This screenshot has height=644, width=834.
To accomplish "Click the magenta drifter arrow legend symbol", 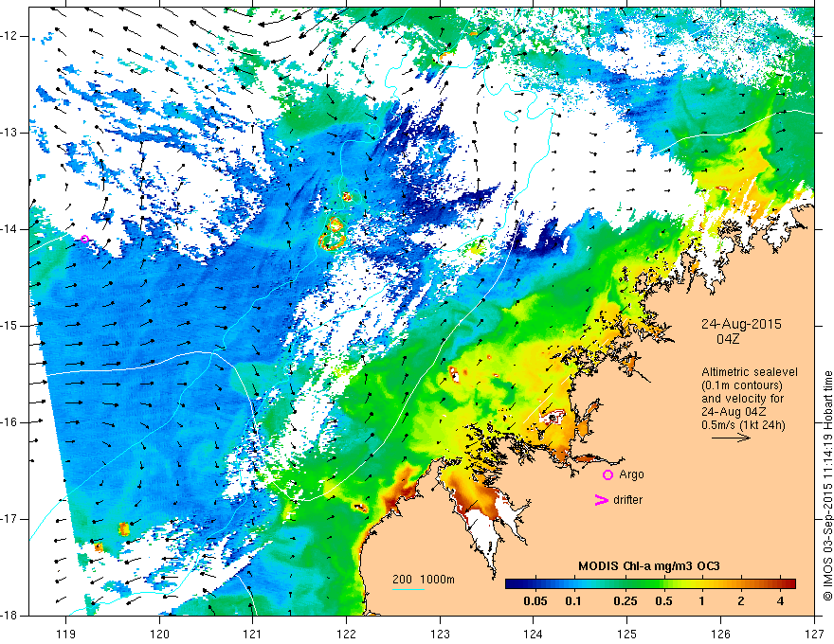I will [601, 500].
